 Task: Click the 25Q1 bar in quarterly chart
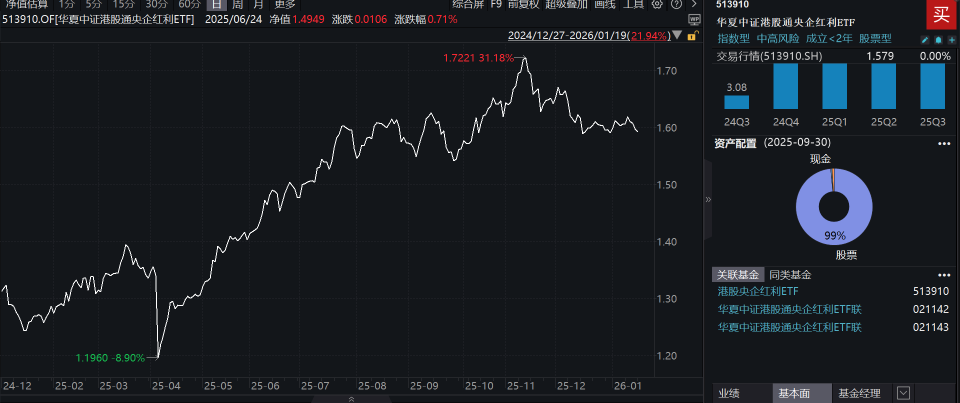[x=834, y=86]
